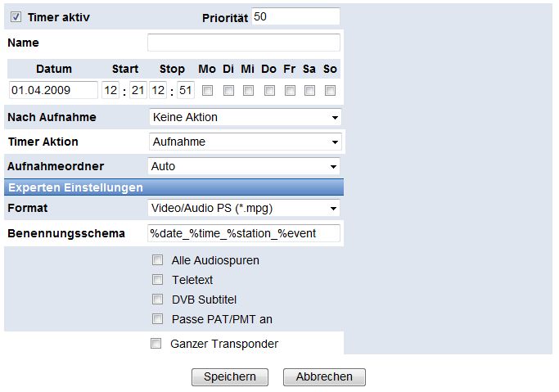The height and width of the screenshot is (392, 559).
Task: Open the Aufnahmeordner dropdown
Action: click(244, 166)
